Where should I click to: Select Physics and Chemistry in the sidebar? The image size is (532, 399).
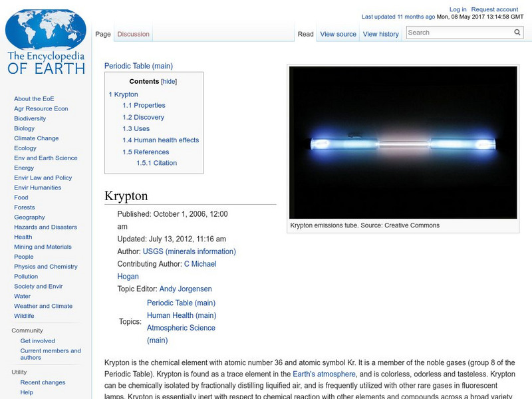pos(45,267)
